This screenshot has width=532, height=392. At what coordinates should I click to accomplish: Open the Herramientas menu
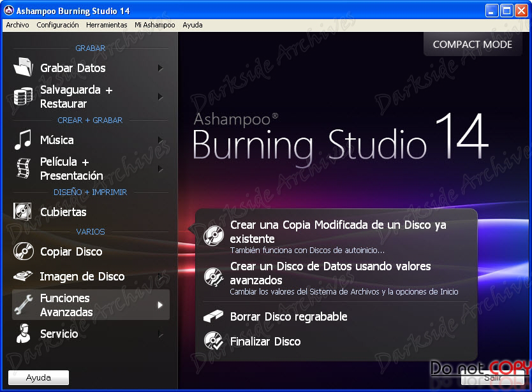107,25
